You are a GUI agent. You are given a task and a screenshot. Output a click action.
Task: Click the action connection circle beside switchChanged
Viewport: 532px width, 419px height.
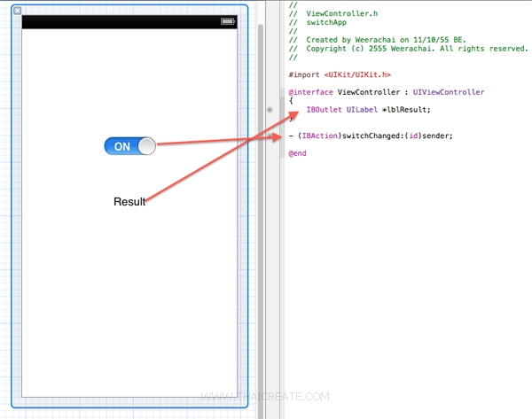coord(270,136)
